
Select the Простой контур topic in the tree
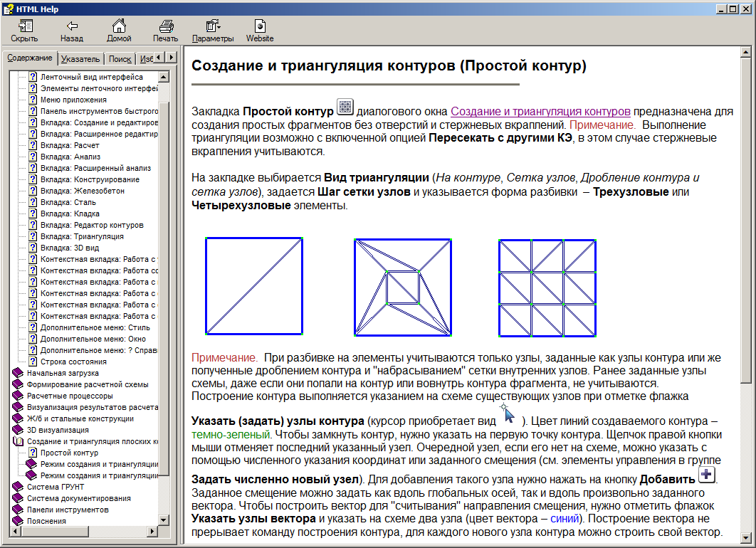pyautogui.click(x=69, y=453)
